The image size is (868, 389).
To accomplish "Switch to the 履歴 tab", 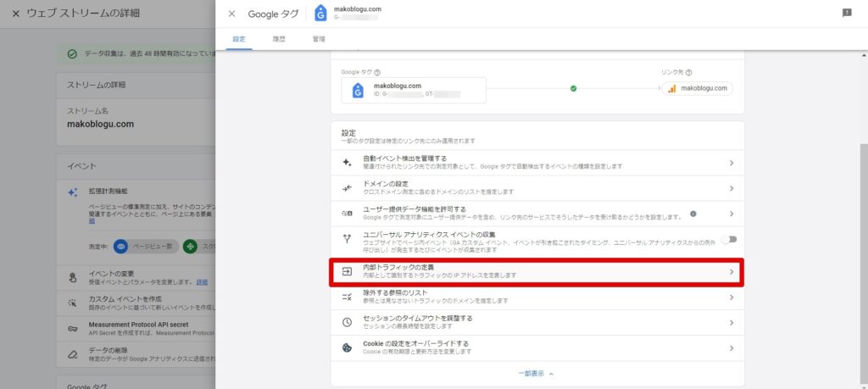I will [x=279, y=39].
